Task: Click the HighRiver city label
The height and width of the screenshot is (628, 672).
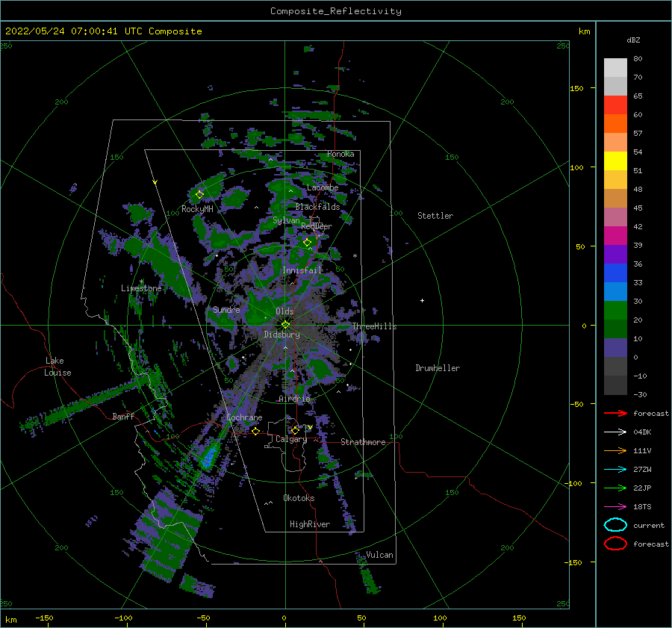Action: (x=310, y=524)
